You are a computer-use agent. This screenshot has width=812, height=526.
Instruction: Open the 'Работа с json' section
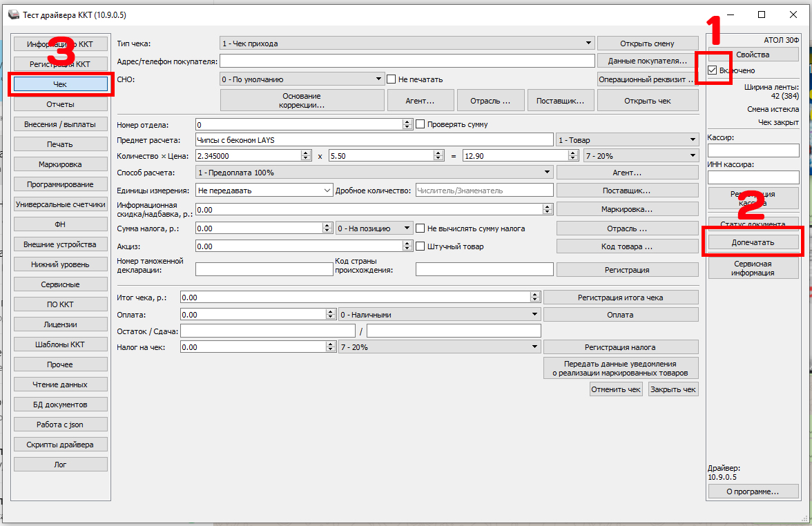coord(61,424)
